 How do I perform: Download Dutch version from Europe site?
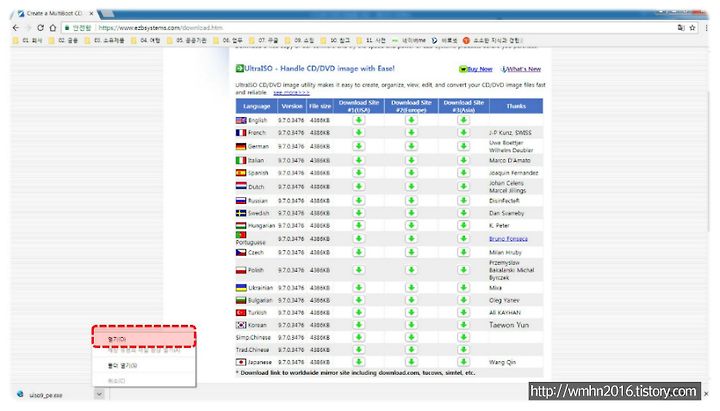[x=411, y=186]
